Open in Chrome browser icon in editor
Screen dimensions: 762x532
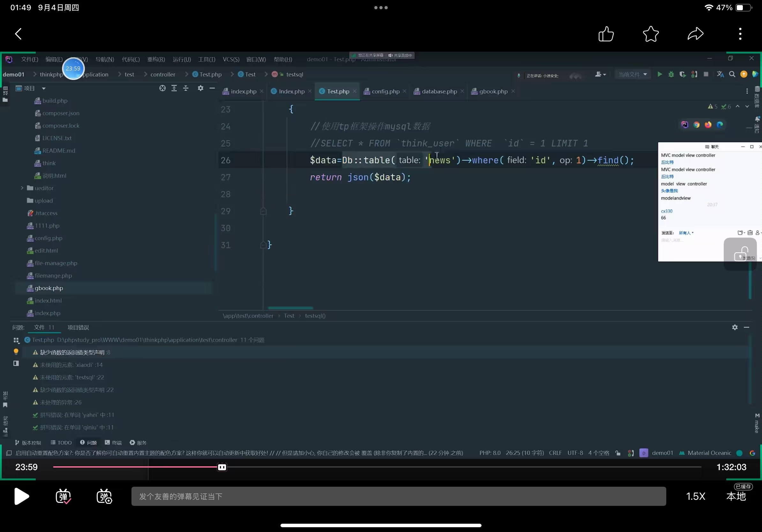point(697,125)
